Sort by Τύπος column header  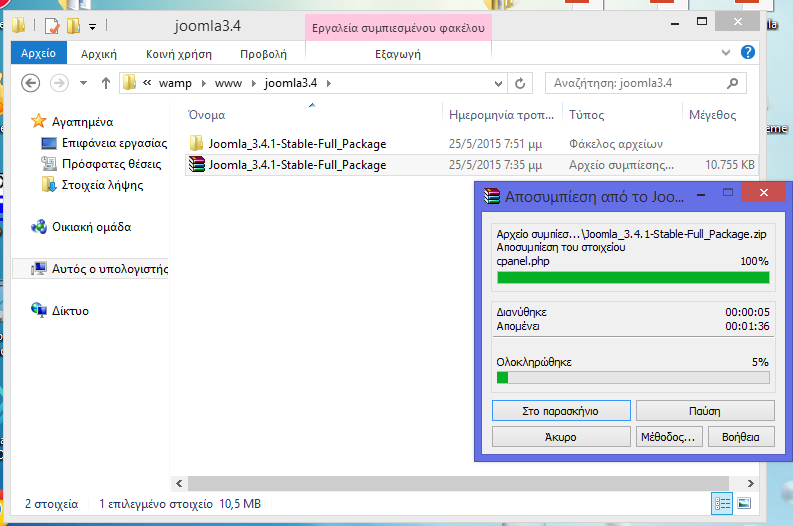point(586,115)
